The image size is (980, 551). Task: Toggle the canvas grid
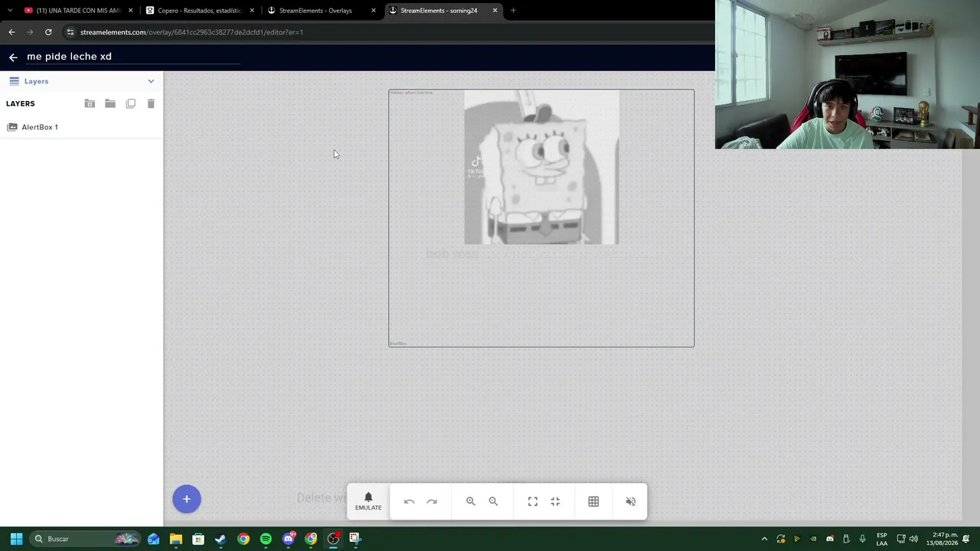point(593,501)
